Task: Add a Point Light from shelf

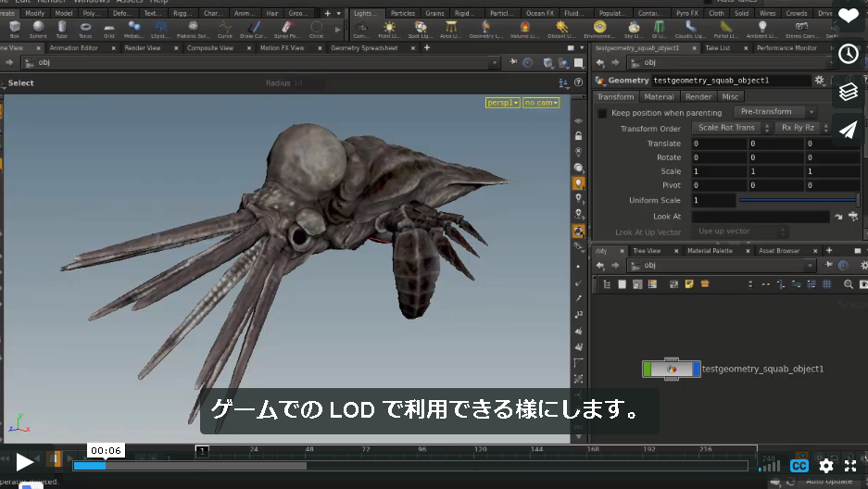Action: [x=389, y=29]
